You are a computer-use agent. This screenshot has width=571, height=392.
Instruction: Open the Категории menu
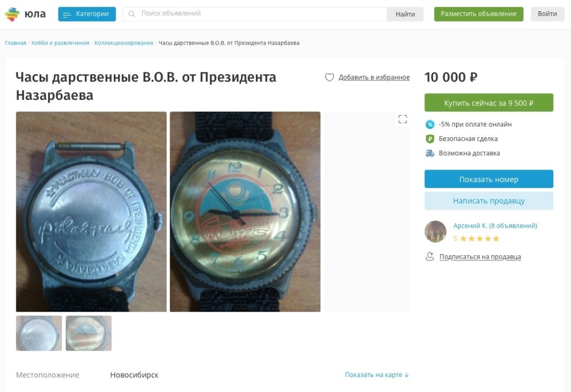pyautogui.click(x=87, y=14)
